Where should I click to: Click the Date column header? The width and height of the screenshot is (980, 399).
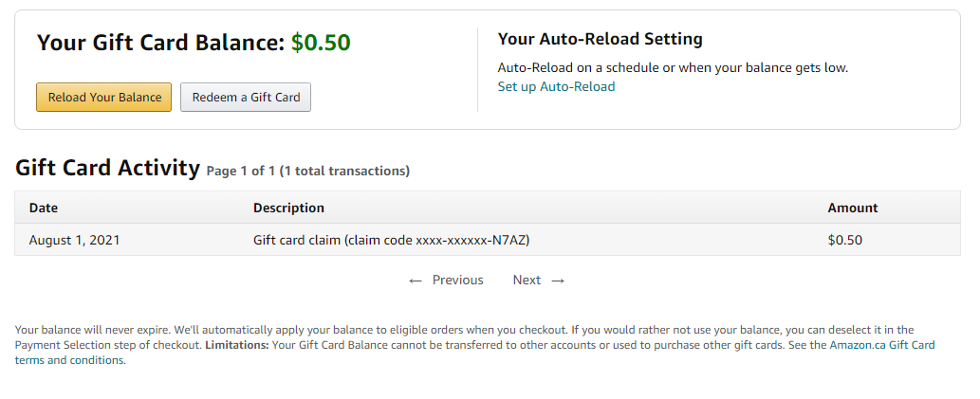44,208
